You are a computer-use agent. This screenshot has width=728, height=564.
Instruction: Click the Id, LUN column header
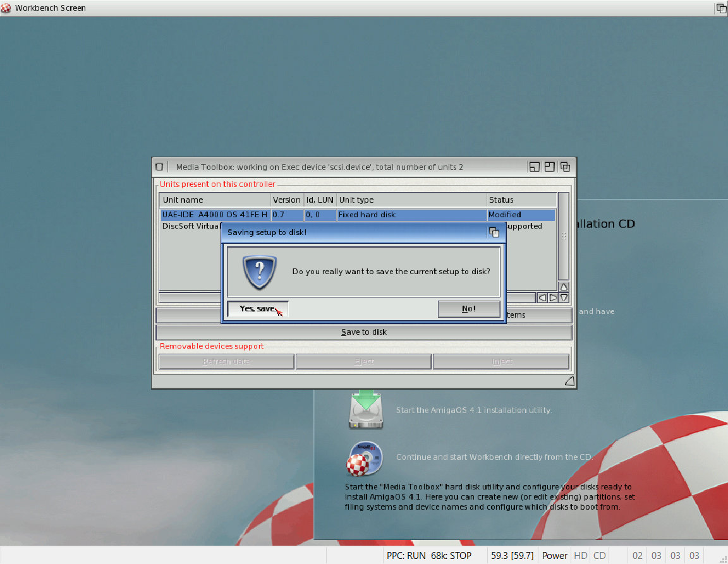tap(320, 200)
